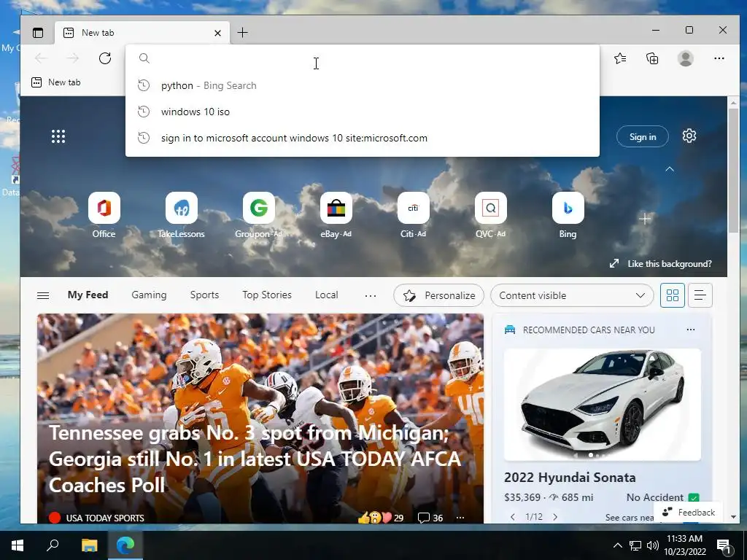This screenshot has height=560, width=747.
Task: Switch to Top Stories feed tab
Action: pos(267,295)
